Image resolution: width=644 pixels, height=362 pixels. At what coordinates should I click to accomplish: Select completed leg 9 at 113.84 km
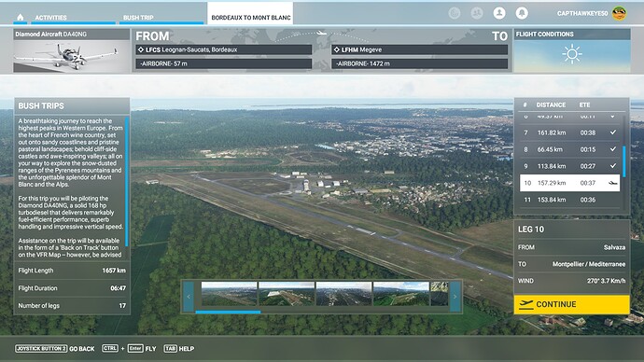pos(569,166)
